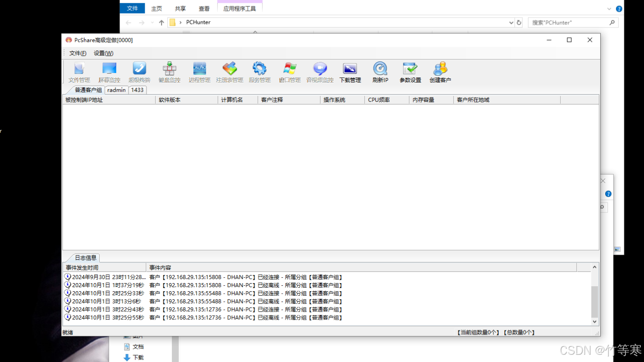Open 文件管理 file manager tool
Image resolution: width=644 pixels, height=362 pixels.
click(x=79, y=73)
